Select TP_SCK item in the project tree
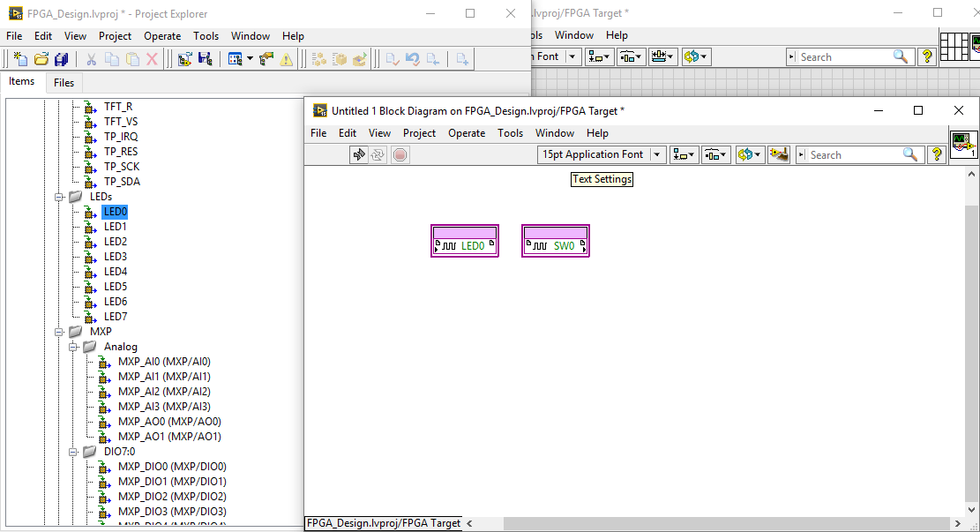This screenshot has width=980, height=532. coord(122,167)
